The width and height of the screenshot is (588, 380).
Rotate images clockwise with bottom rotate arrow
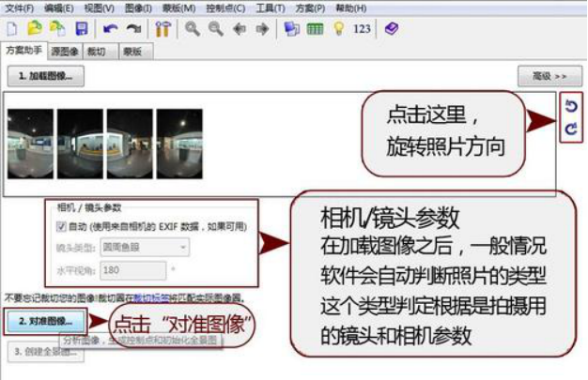[x=571, y=129]
